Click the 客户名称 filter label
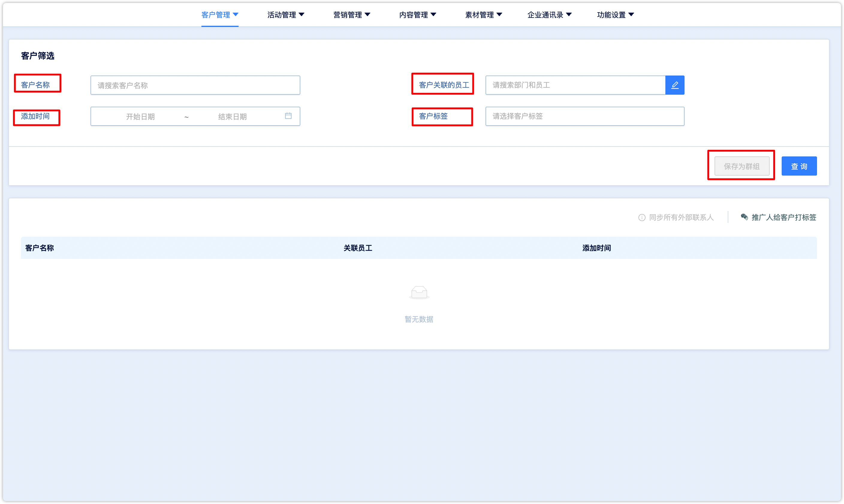Viewport: 844px width, 504px height. [35, 85]
